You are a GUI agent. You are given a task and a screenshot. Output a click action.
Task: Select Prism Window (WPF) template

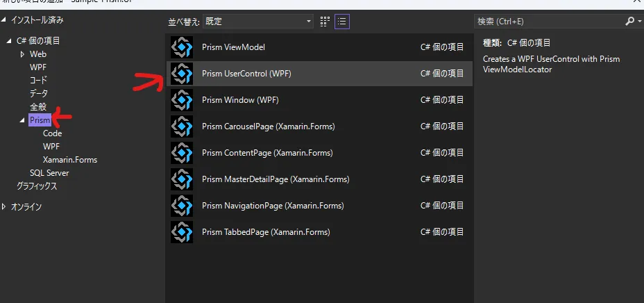pyautogui.click(x=319, y=100)
